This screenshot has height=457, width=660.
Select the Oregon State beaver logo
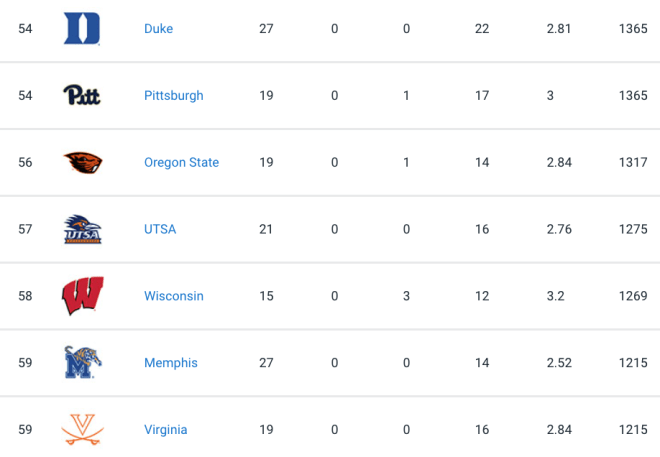pos(83,162)
